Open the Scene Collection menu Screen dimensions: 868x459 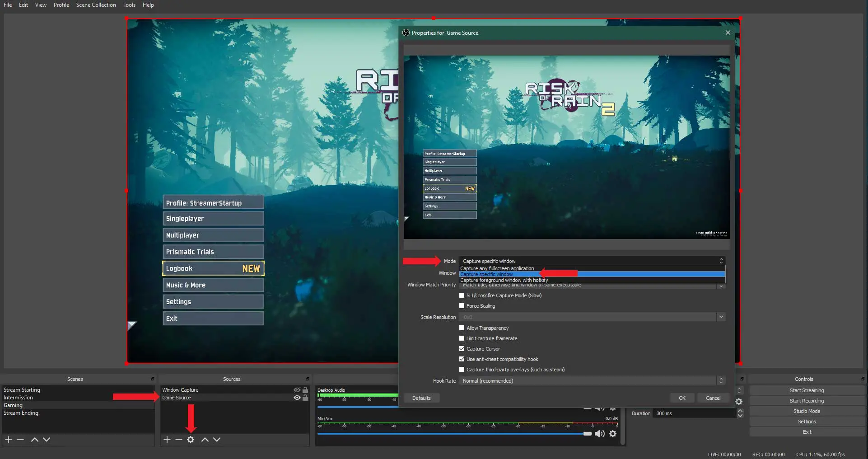[96, 5]
